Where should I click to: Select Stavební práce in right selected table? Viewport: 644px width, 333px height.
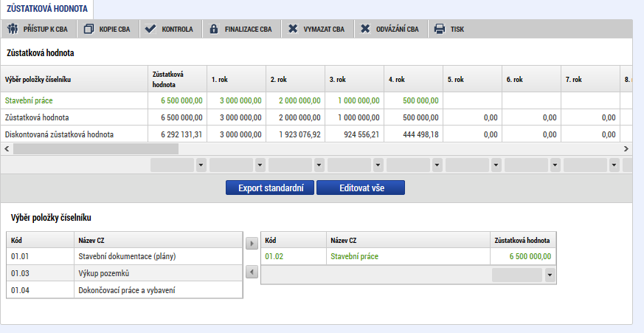coord(354,256)
